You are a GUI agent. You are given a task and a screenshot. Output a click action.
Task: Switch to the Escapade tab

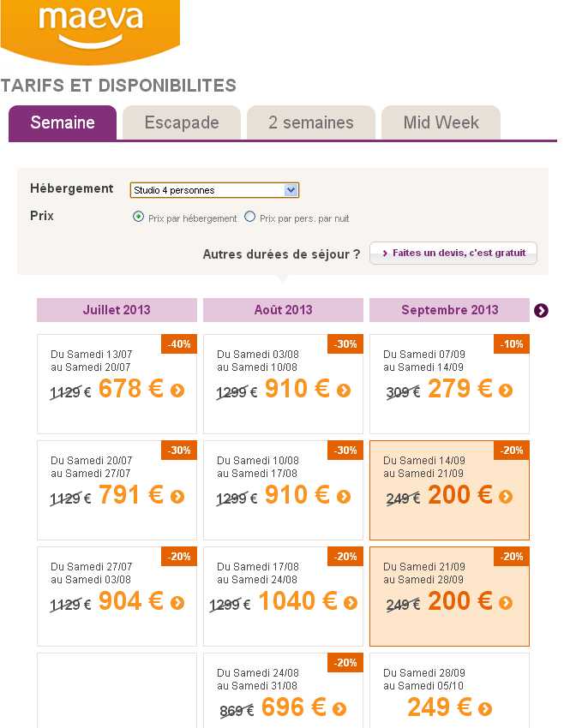(182, 122)
